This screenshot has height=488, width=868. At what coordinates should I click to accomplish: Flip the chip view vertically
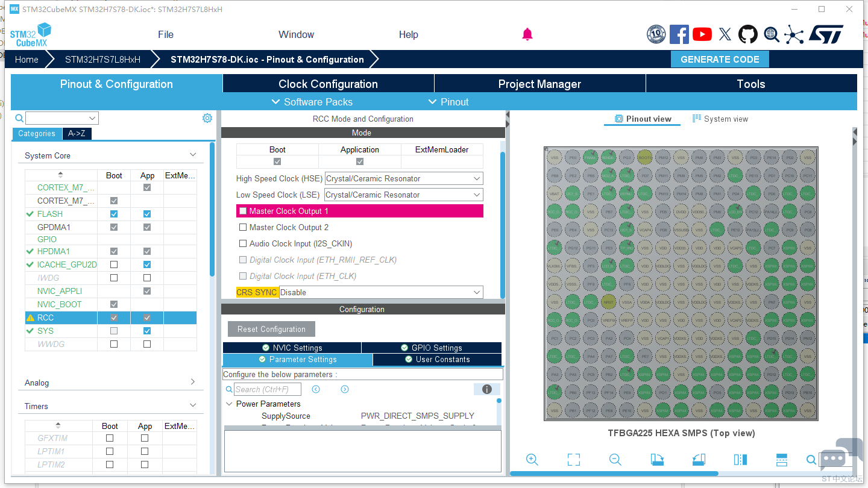782,460
